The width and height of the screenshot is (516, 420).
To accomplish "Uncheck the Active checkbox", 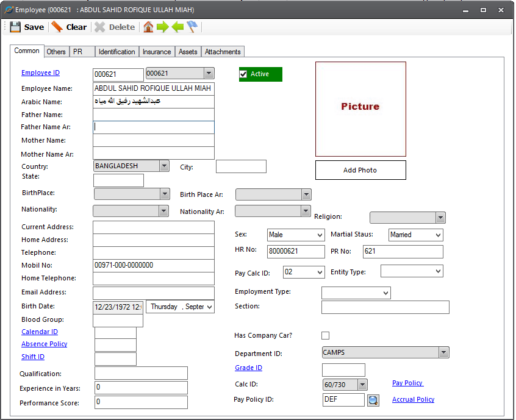I will pyautogui.click(x=244, y=74).
